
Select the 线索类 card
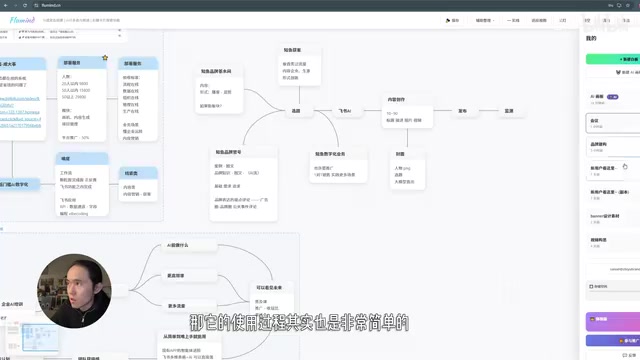tap(138, 183)
